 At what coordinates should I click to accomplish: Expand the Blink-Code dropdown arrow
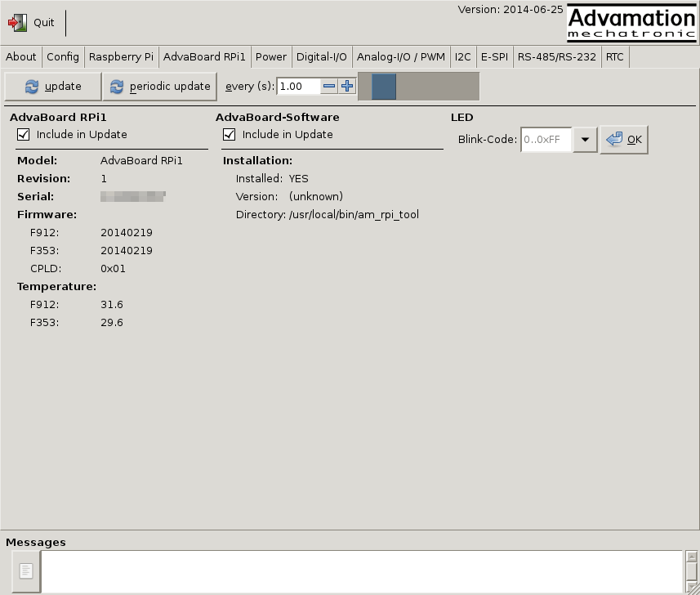[585, 140]
